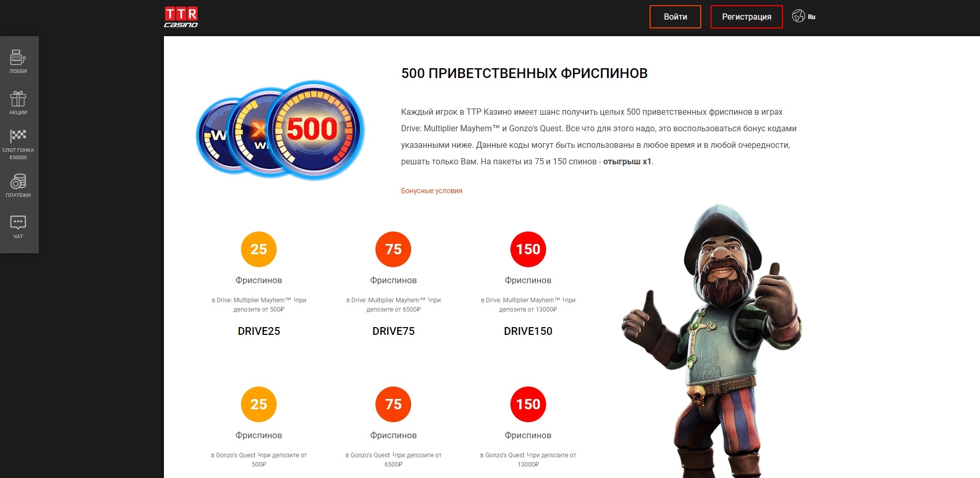Open the Акции gift box icon

click(x=18, y=99)
